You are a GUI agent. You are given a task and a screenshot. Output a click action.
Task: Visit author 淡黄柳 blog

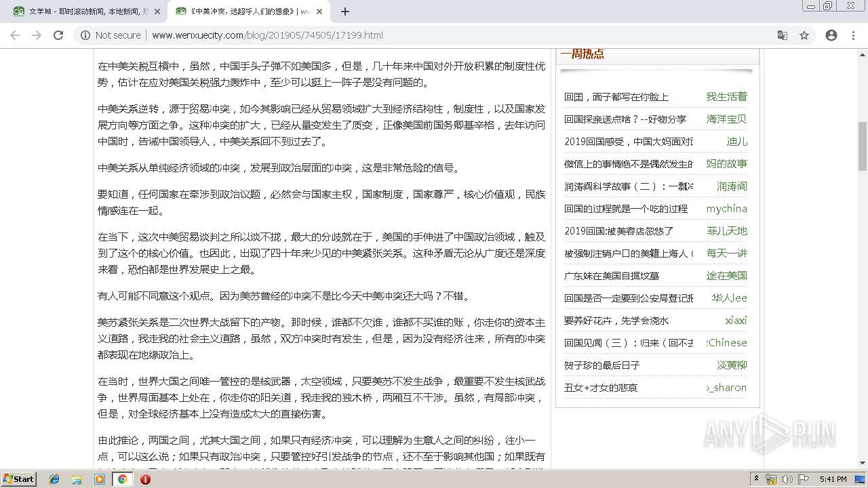click(x=732, y=365)
